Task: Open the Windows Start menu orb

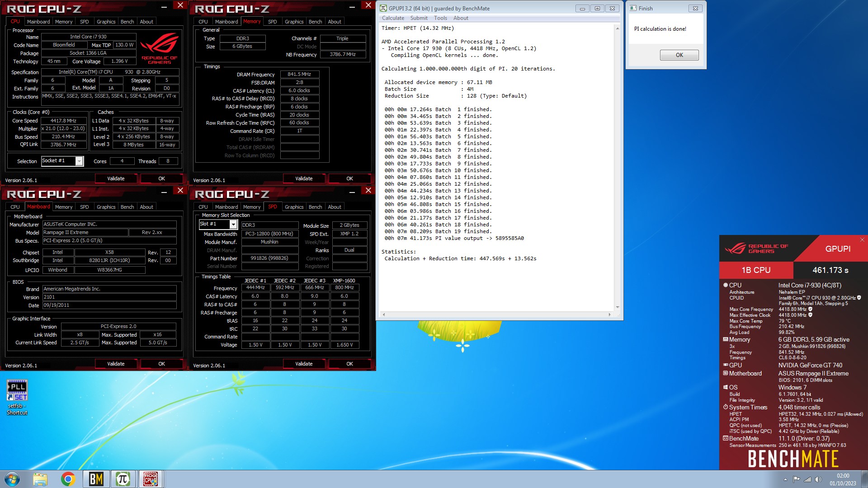Action: (12, 479)
